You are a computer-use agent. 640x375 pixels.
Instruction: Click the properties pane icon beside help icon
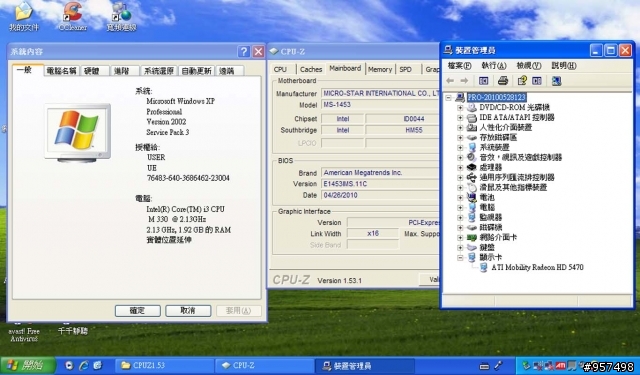point(537,81)
